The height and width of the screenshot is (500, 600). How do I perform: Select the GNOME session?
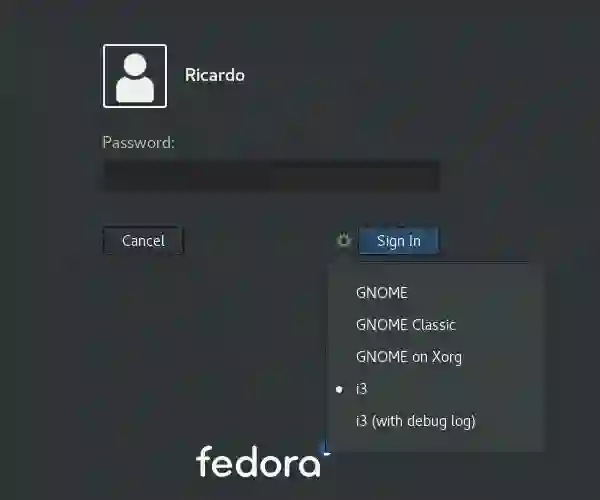pos(436,293)
